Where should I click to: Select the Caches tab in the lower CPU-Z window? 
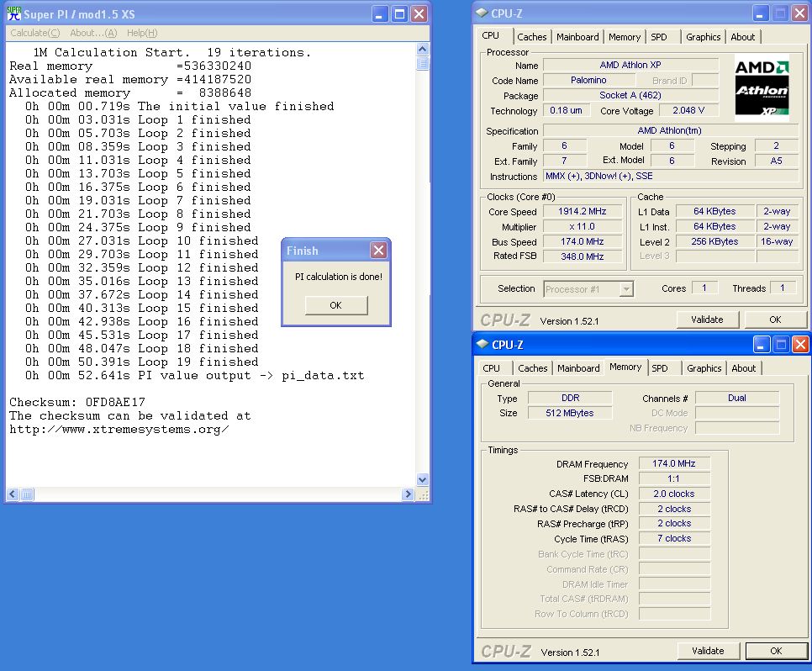(533, 368)
